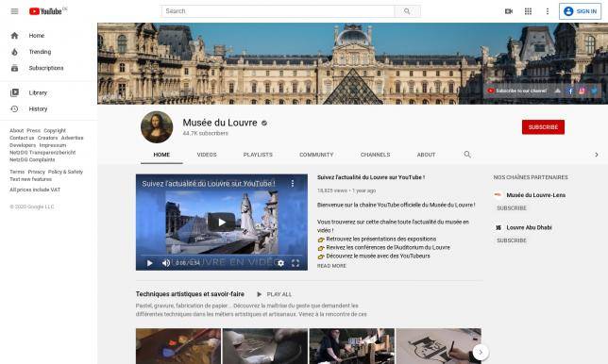Play the featured video with center play button
Image resolution: width=608 pixels, height=364 pixels.
(222, 223)
